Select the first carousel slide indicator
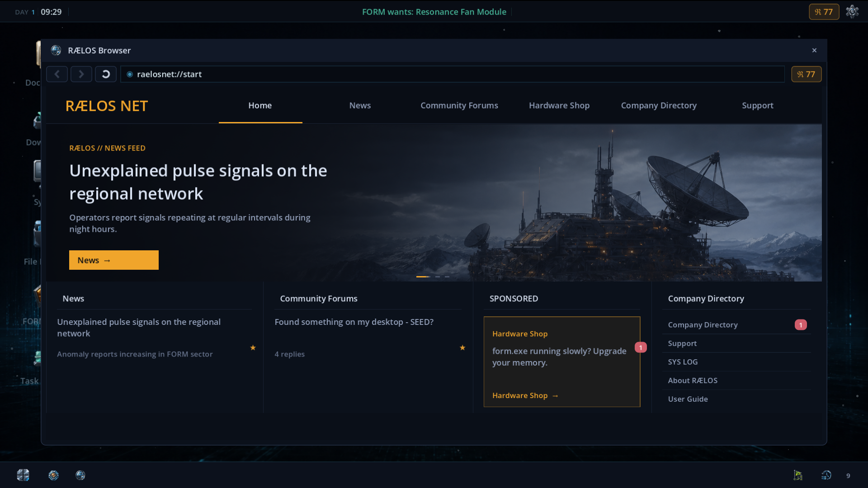The height and width of the screenshot is (488, 868). tap(423, 277)
